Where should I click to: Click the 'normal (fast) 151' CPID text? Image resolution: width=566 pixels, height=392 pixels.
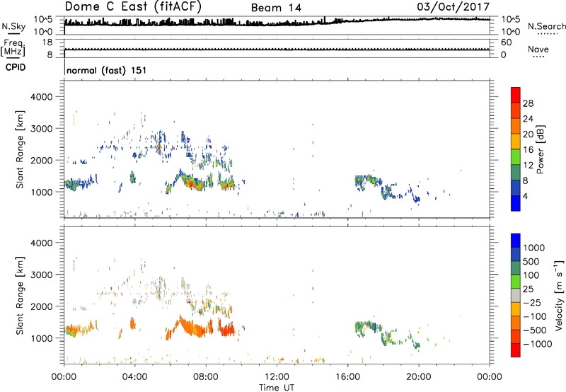tap(107, 70)
